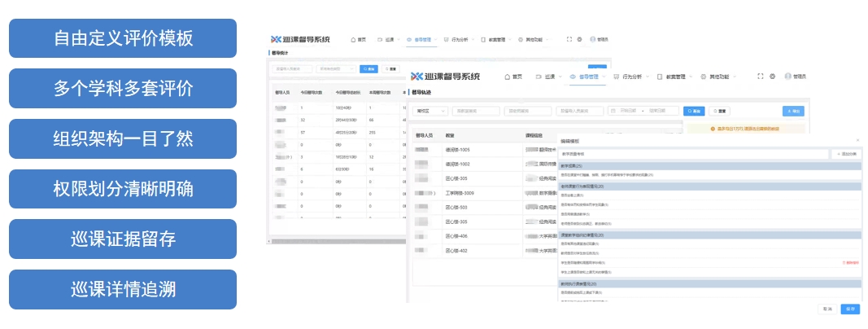Open 教室管理 menu in 督导统计 window
The image size is (868, 329).
click(x=495, y=40)
